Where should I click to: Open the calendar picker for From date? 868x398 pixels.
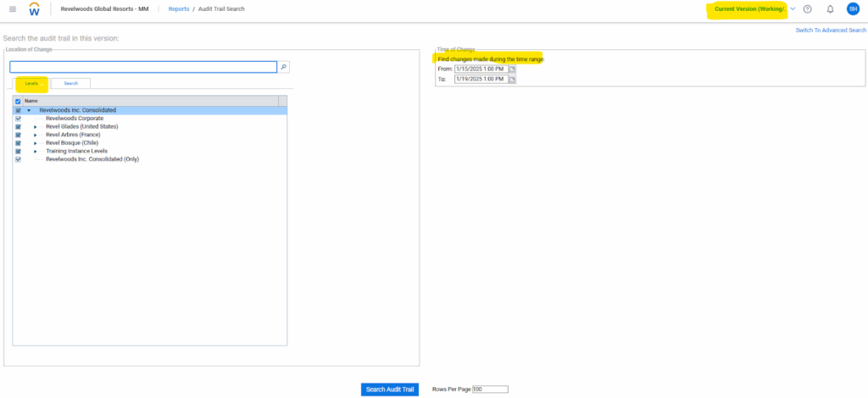[512, 69]
